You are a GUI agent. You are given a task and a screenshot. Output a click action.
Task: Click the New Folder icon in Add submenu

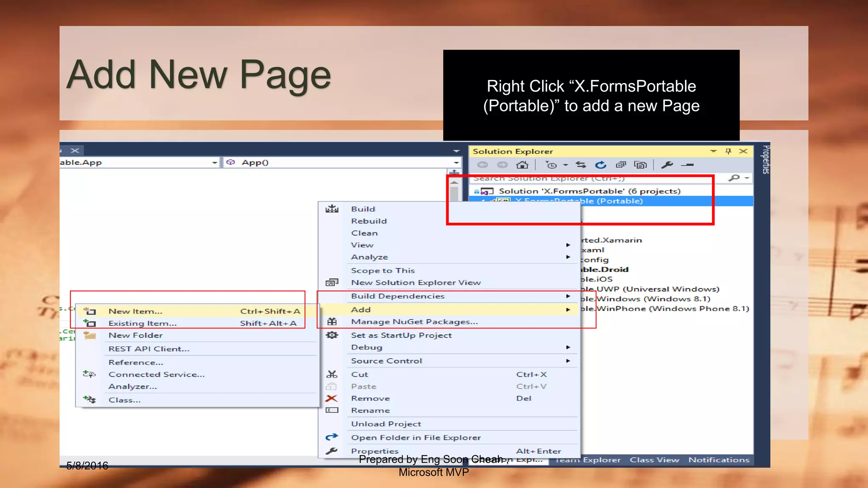[x=89, y=335]
